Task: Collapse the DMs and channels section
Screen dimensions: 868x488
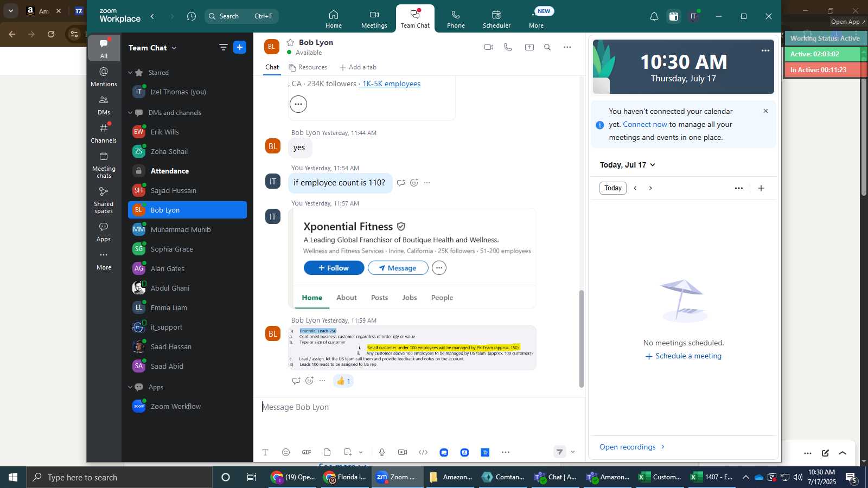Action: (x=130, y=113)
